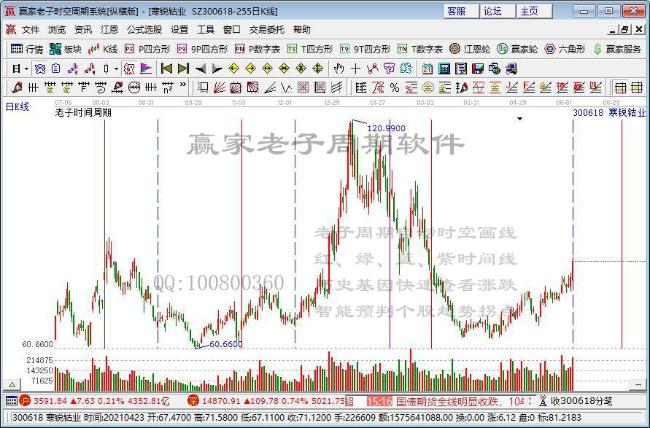This screenshot has width=650, height=428.
Task: Select the hand pan tool
Action: (339, 68)
